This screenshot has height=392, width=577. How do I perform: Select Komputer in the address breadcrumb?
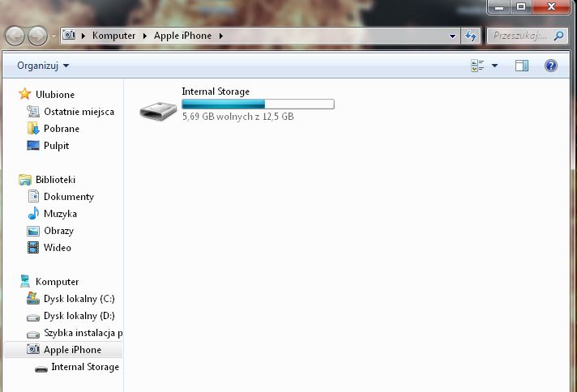[113, 36]
